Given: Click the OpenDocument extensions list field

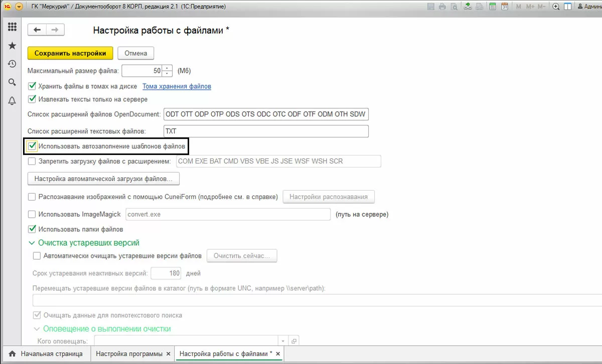Looking at the screenshot, I should click(266, 114).
